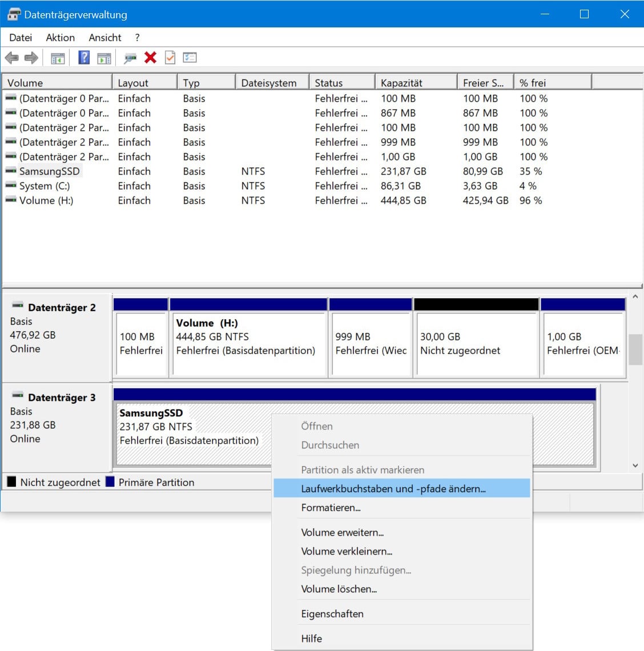Image resolution: width=644 pixels, height=651 pixels.
Task: Select the 100 MB partition block on Datenträger 2
Action: click(141, 337)
